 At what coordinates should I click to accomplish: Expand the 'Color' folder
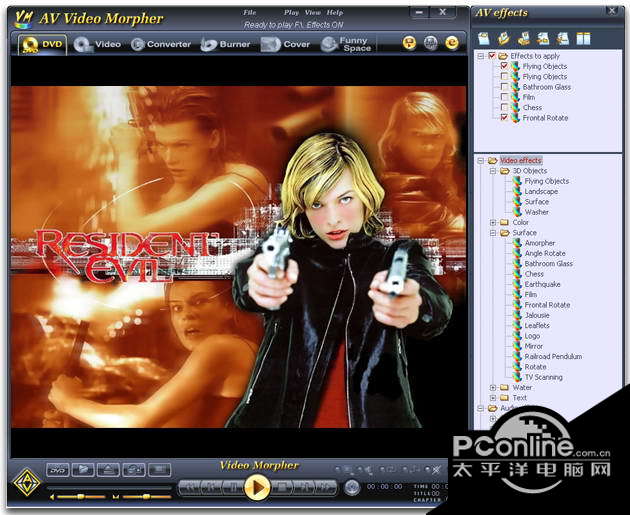(x=493, y=222)
